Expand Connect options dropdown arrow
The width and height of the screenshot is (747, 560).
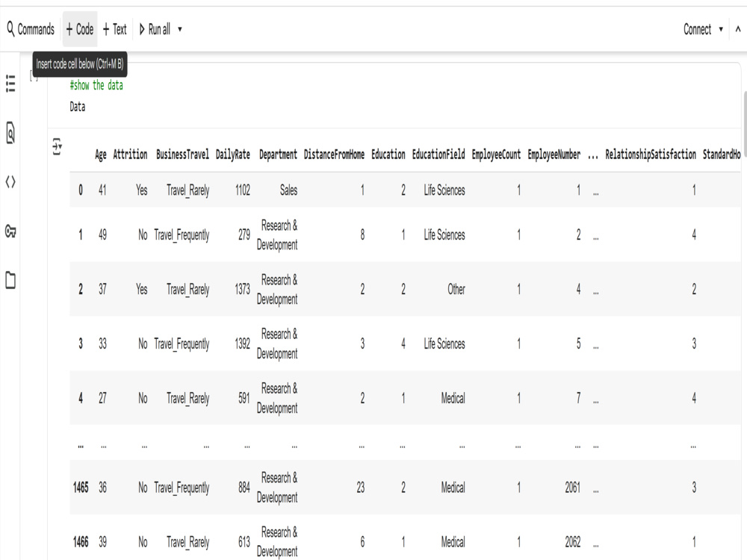pyautogui.click(x=721, y=30)
